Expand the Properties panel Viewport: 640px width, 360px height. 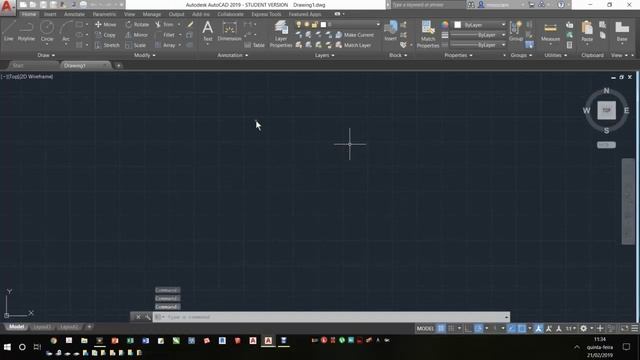point(458,55)
